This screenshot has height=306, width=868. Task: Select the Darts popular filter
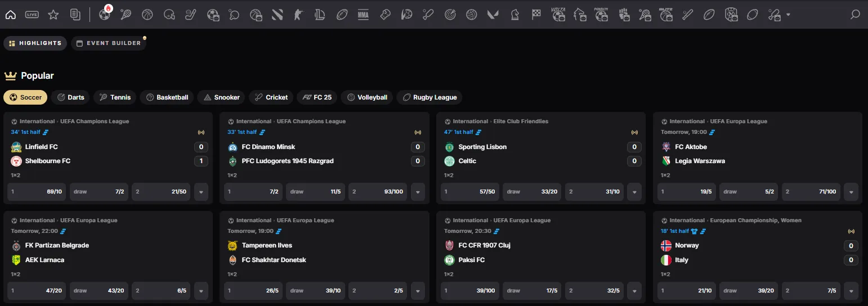point(70,97)
